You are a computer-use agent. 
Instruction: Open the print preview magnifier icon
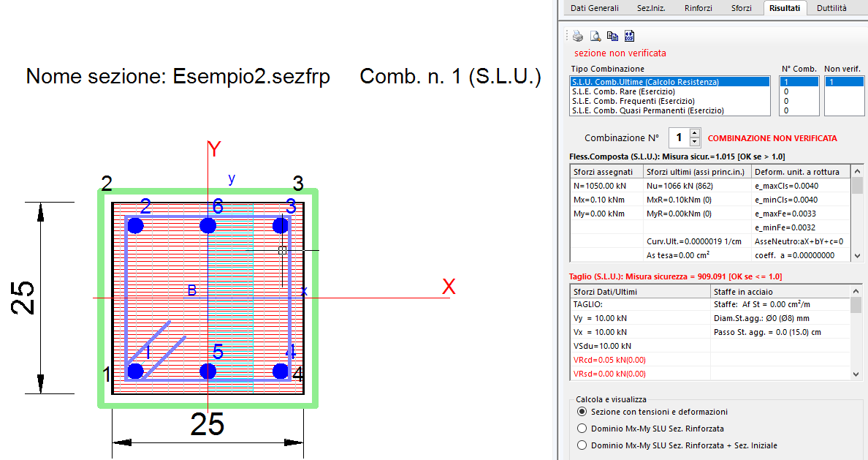(595, 37)
